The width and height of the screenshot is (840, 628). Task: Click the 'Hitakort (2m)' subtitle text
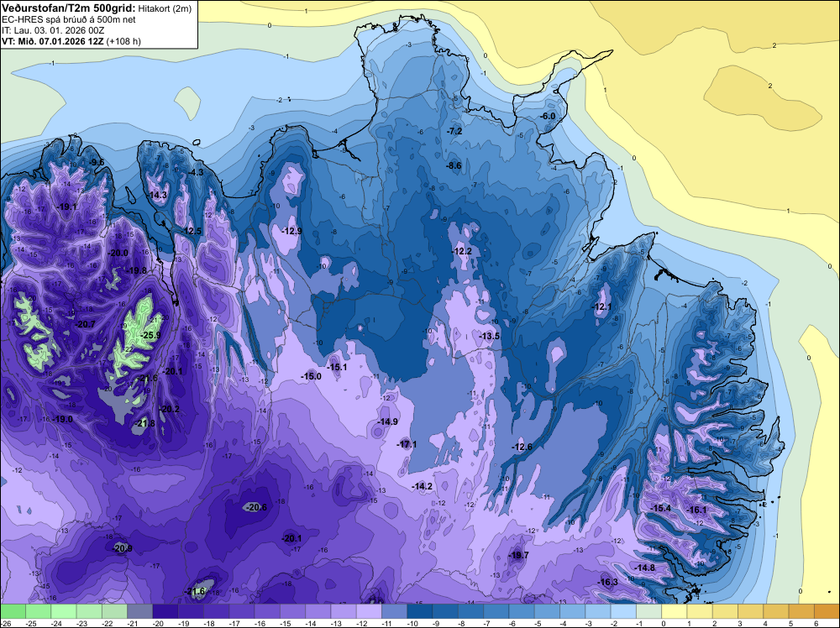165,8
